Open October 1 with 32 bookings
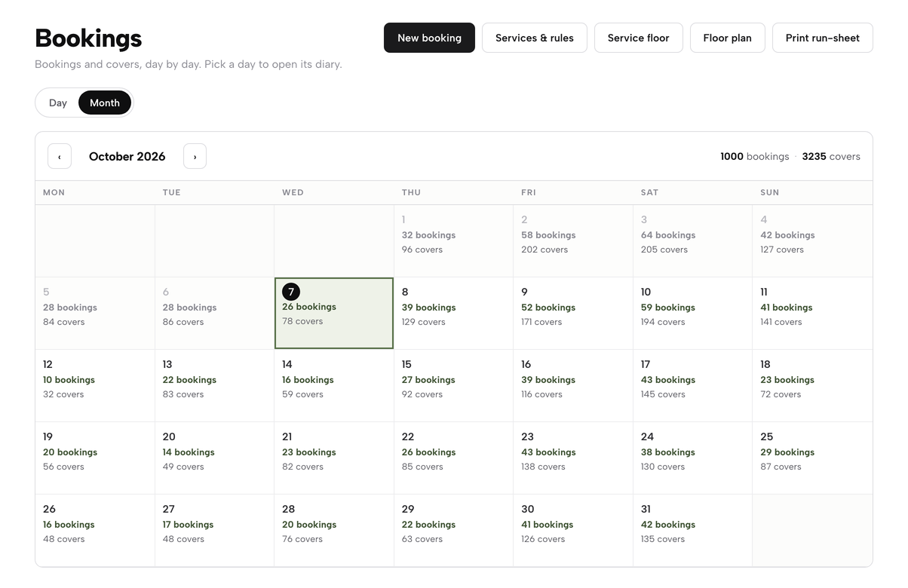Image resolution: width=908 pixels, height=588 pixels. tap(453, 241)
